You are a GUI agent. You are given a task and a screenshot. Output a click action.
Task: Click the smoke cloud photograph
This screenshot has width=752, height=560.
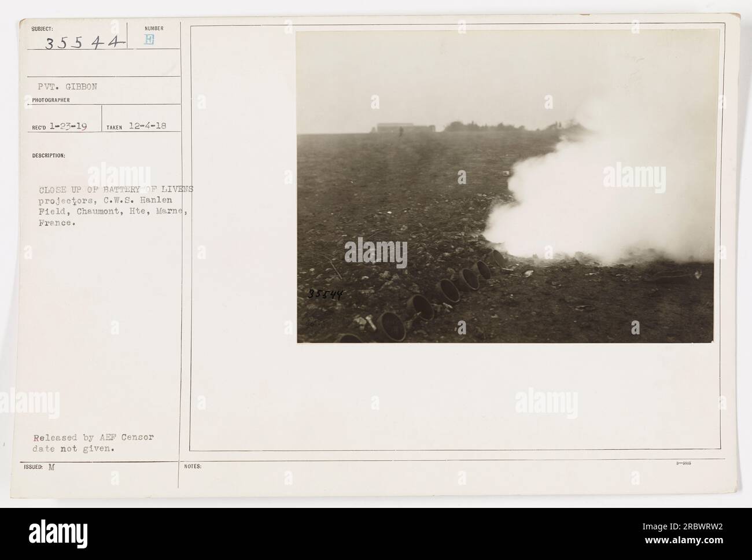click(505, 186)
